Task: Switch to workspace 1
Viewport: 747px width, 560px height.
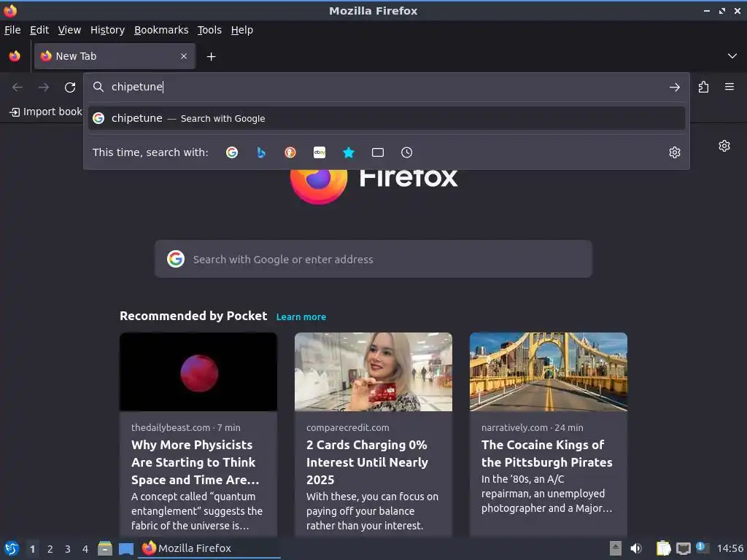Action: 32,549
